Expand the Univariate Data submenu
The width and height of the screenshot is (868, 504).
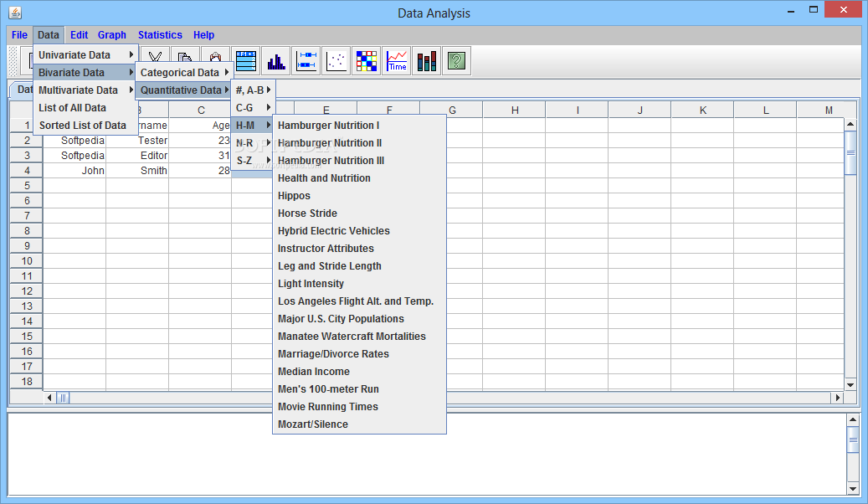pos(86,54)
